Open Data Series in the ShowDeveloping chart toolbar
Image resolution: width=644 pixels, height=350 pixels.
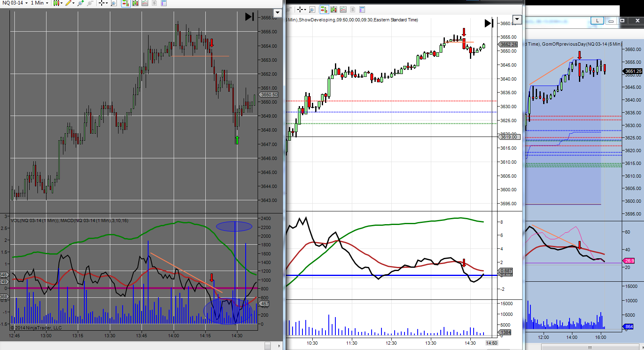tap(334, 9)
